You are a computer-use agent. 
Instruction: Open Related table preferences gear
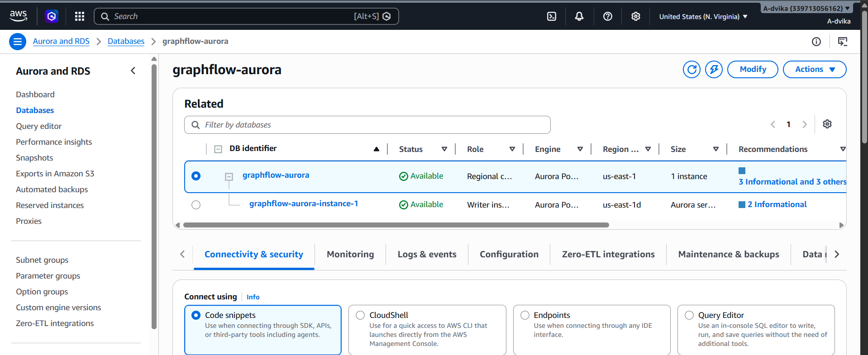(x=827, y=124)
